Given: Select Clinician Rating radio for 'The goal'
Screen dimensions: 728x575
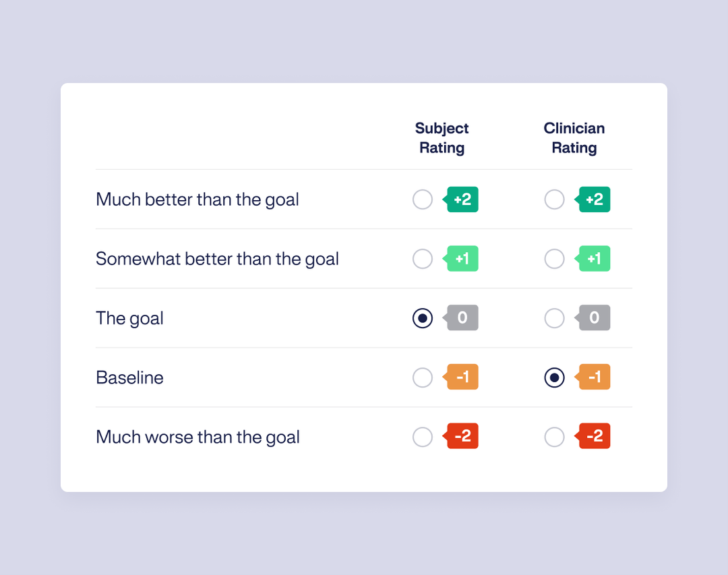Looking at the screenshot, I should (x=554, y=318).
